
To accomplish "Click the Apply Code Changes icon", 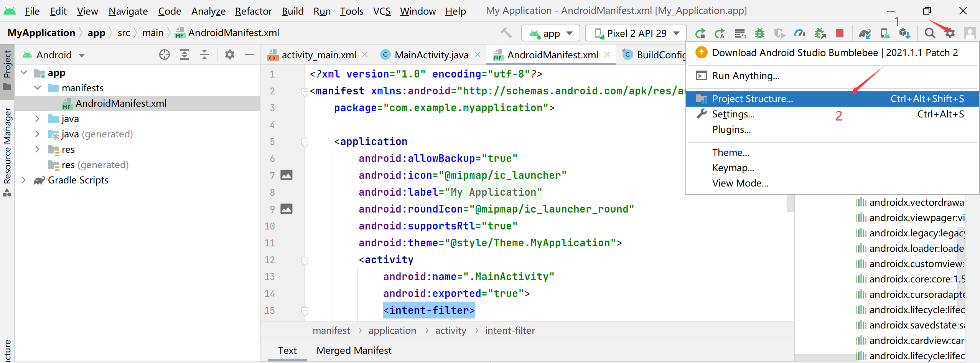I will click(740, 33).
